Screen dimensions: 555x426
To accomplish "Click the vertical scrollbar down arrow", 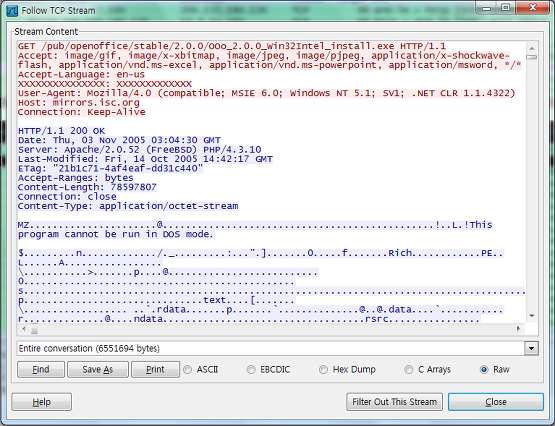I will pyautogui.click(x=532, y=316).
